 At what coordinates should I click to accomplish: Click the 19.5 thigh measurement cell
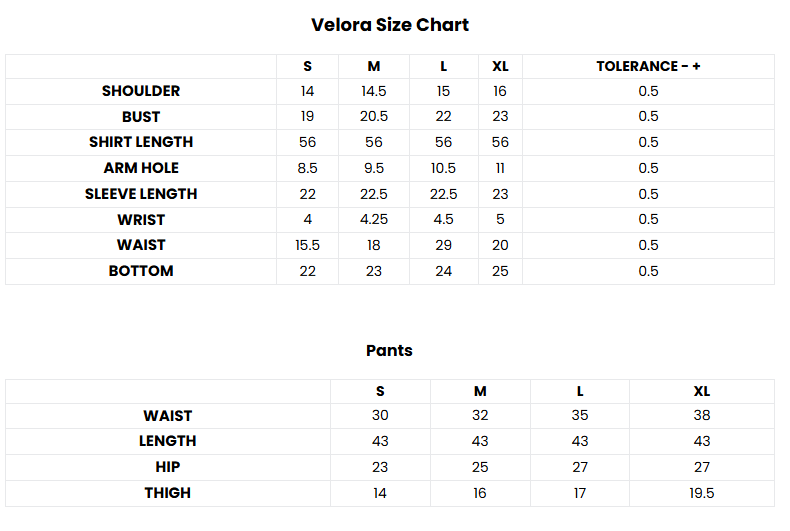(x=702, y=492)
